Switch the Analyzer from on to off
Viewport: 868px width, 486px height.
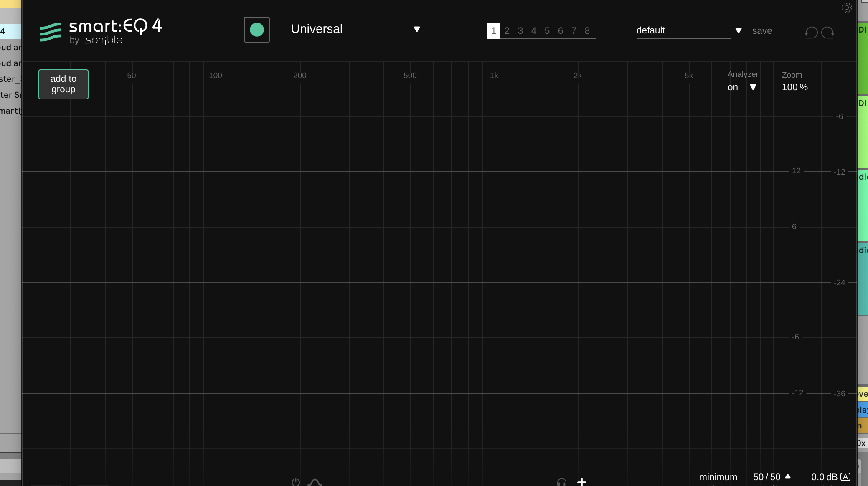click(733, 87)
